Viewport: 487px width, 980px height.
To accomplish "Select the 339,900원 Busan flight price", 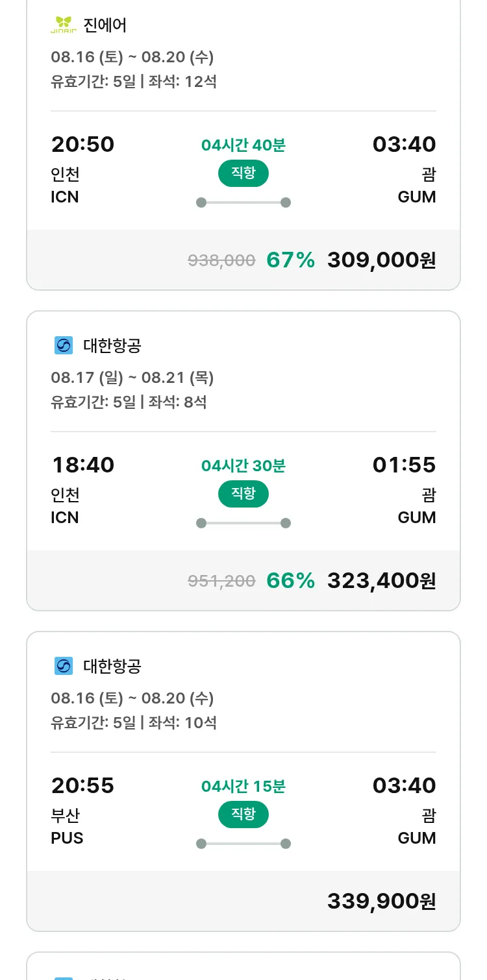I will pos(381,901).
